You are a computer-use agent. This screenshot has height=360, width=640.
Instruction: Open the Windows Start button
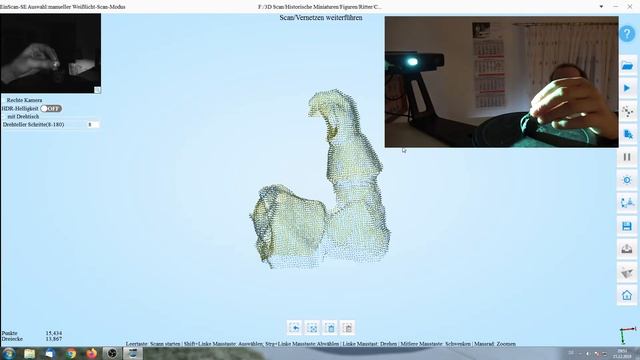click(9, 353)
